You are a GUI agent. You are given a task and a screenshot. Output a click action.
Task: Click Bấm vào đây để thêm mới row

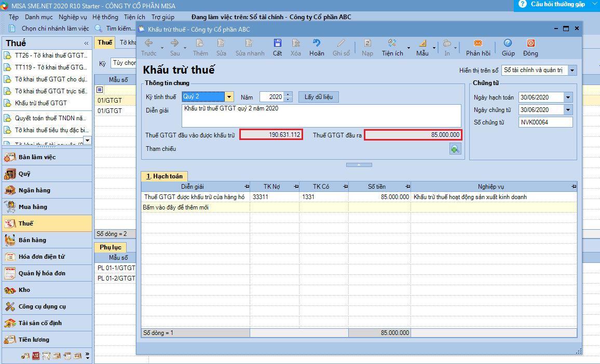coord(359,207)
